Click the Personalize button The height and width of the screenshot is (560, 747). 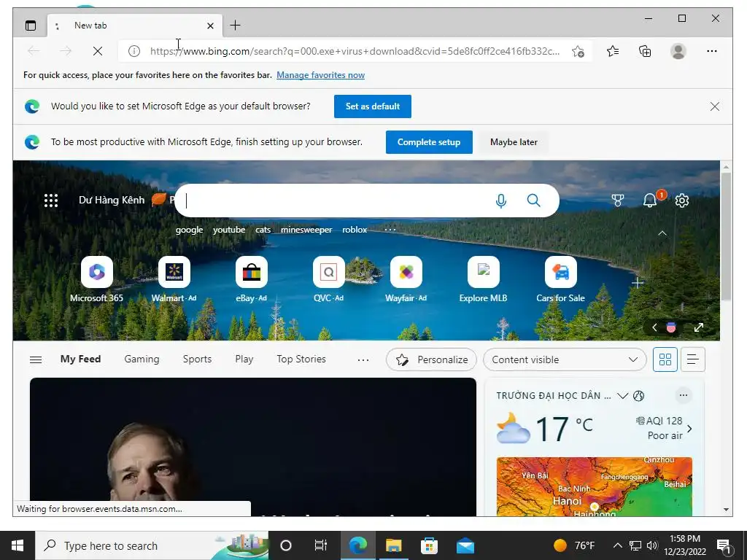pyautogui.click(x=432, y=359)
